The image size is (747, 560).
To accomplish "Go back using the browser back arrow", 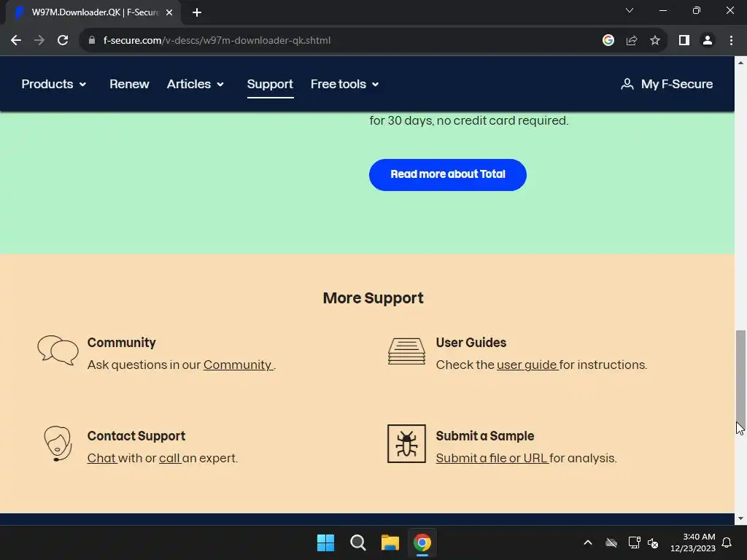I will point(16,41).
